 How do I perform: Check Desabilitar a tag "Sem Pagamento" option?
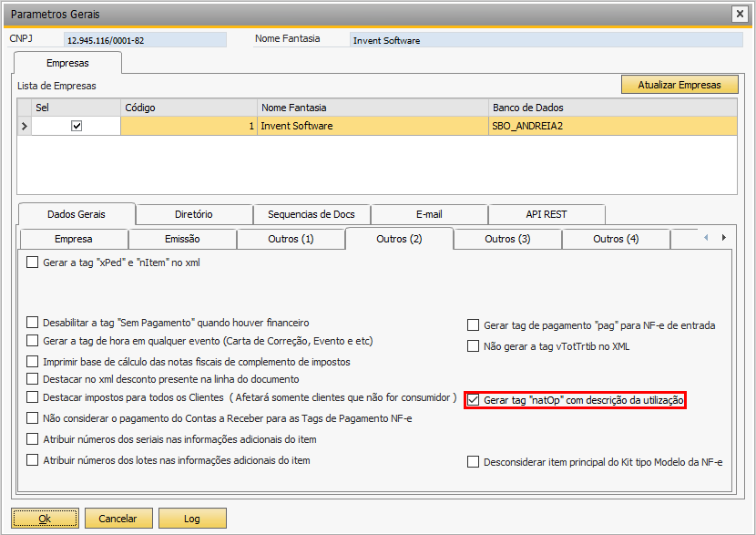(x=32, y=323)
